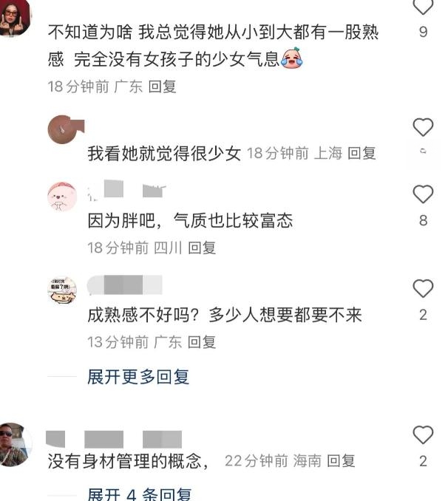Viewport: 448px width, 501px height.
Task: Open the pink cartoon avatar profile
Action: tap(62, 196)
